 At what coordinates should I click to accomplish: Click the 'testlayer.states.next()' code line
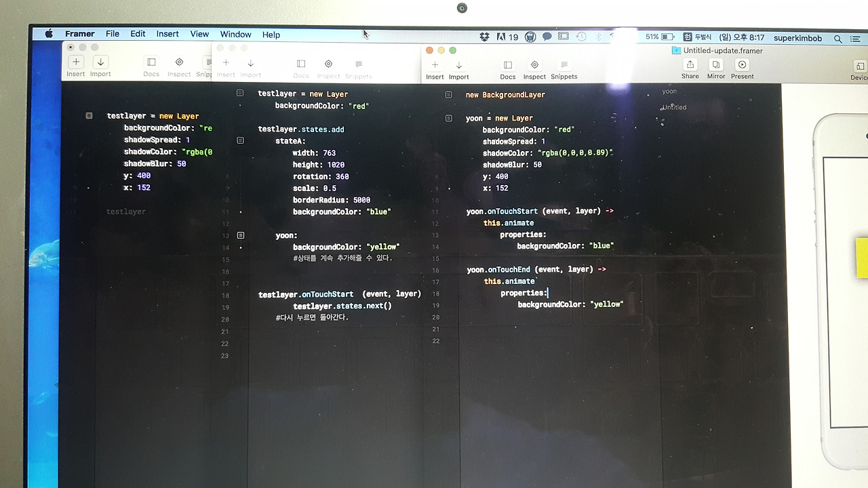(x=342, y=306)
